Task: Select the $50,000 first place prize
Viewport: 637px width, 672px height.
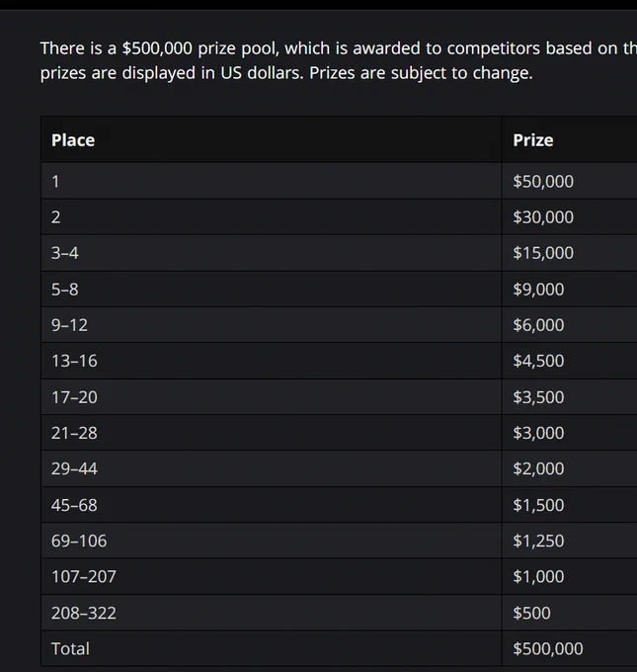Action: [543, 181]
